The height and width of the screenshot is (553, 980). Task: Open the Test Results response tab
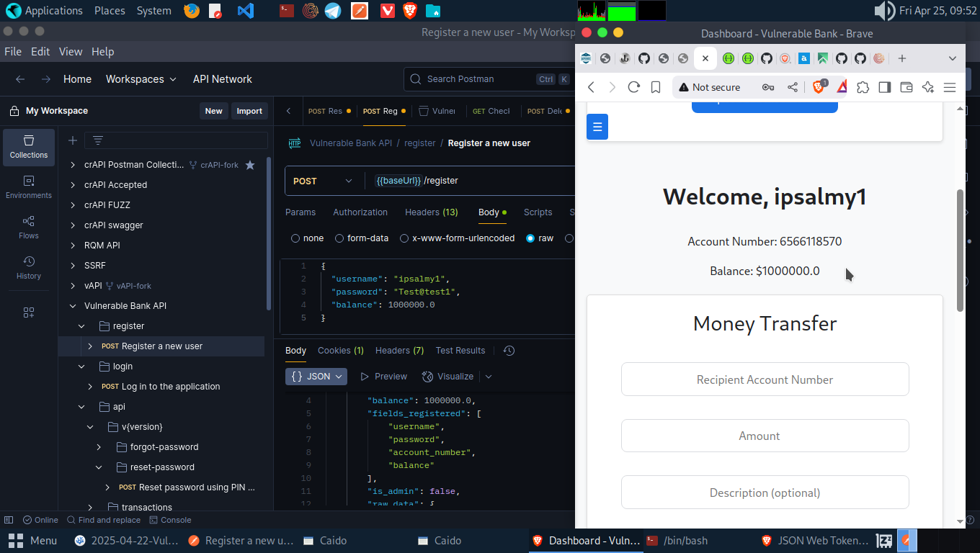[x=460, y=351]
